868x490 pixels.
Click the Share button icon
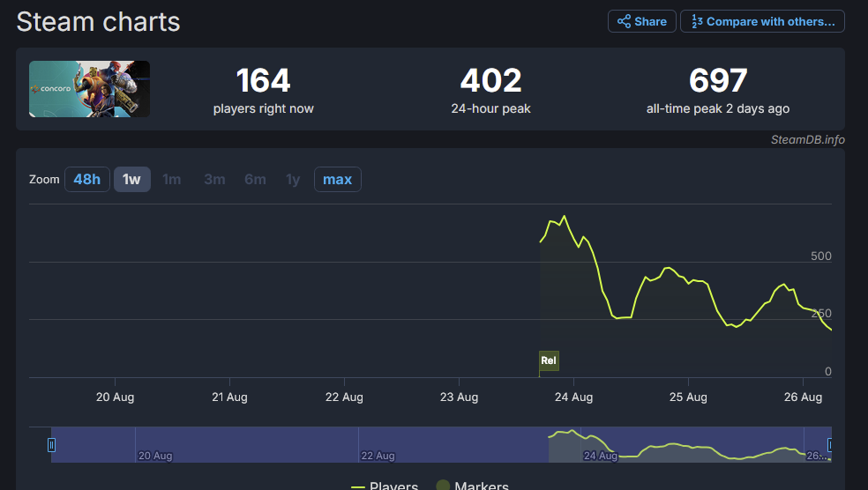click(624, 21)
